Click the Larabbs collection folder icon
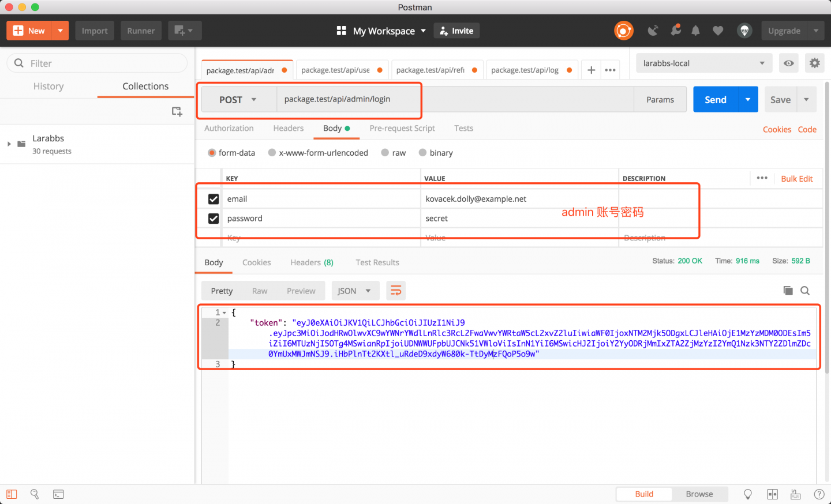 (x=21, y=144)
